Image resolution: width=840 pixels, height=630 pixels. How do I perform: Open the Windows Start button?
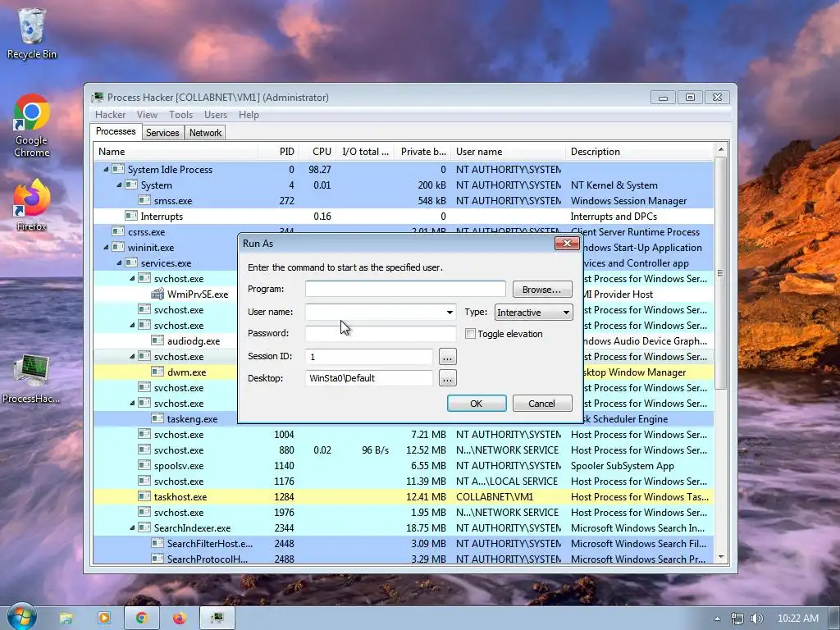(x=22, y=617)
